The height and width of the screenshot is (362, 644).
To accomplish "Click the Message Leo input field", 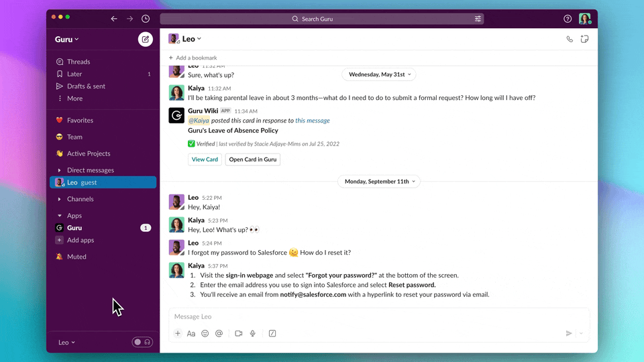I will tap(378, 316).
